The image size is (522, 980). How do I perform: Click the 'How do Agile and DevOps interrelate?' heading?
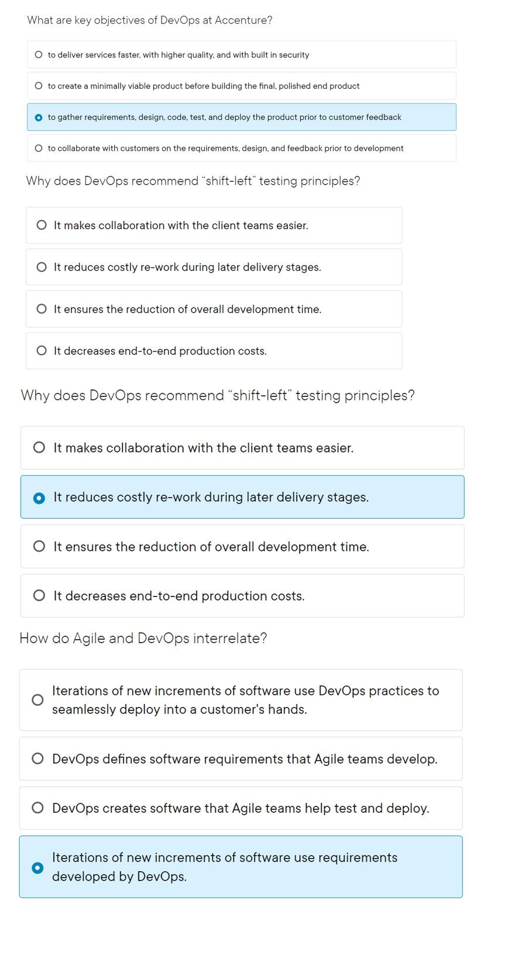tap(143, 638)
